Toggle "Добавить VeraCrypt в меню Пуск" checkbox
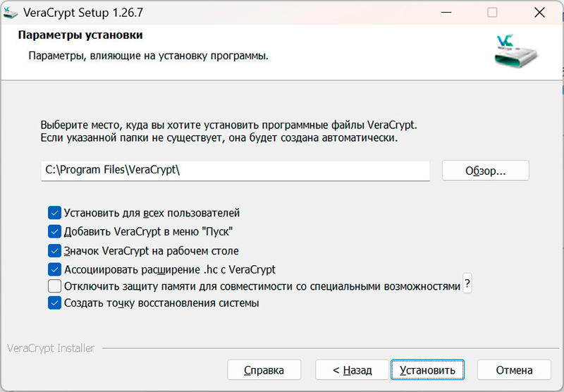 54,231
